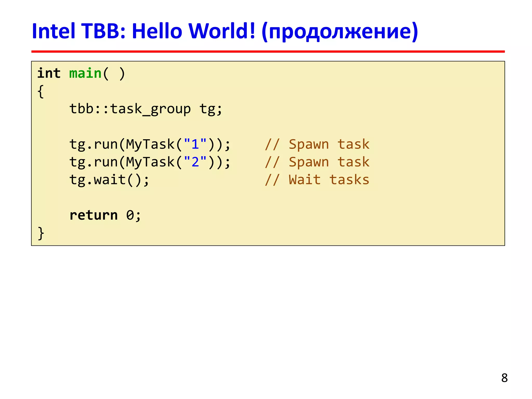Click the 'tg.wait();' statement
Image resolution: width=532 pixels, height=399 pixels.
(109, 180)
